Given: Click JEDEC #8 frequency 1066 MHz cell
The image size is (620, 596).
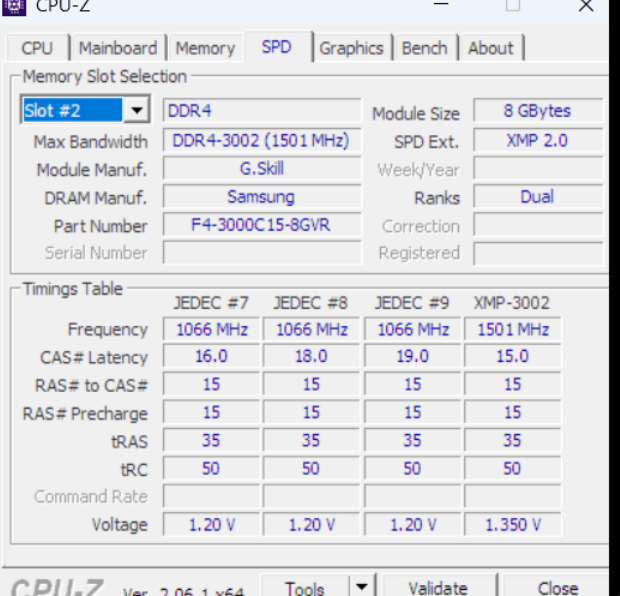Looking at the screenshot, I should pos(311,329).
